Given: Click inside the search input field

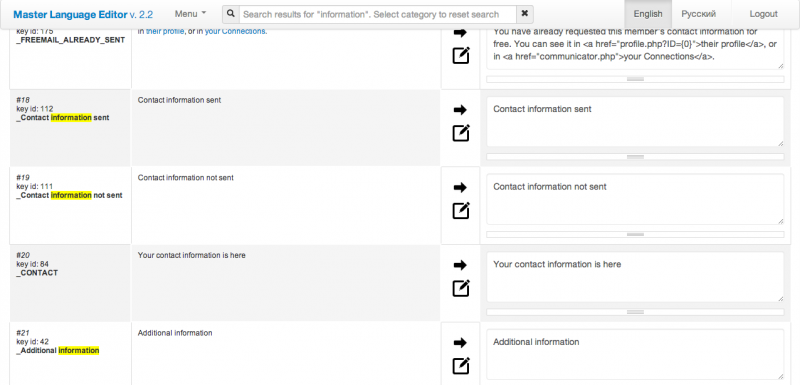Looking at the screenshot, I should (378, 14).
